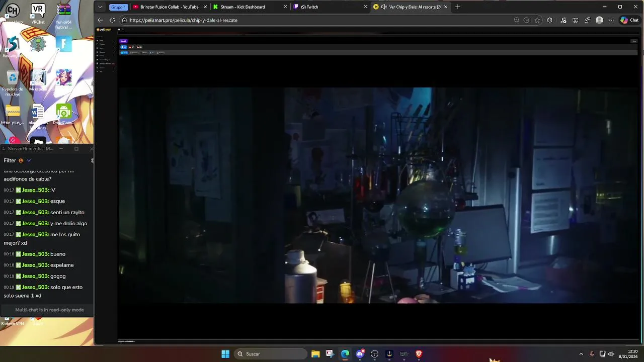The image size is (644, 362).
Task: Open the Clone Hero desktop shortcut
Action: (12, 14)
